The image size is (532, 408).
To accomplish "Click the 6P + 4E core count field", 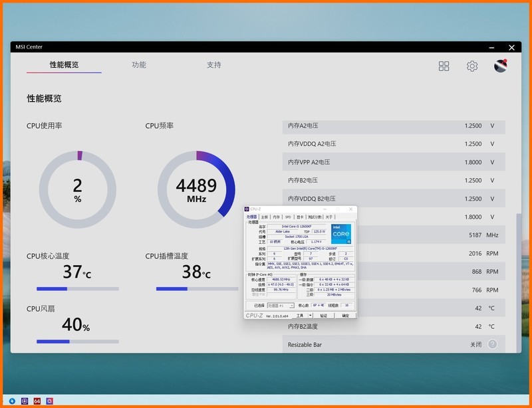I will (x=319, y=305).
